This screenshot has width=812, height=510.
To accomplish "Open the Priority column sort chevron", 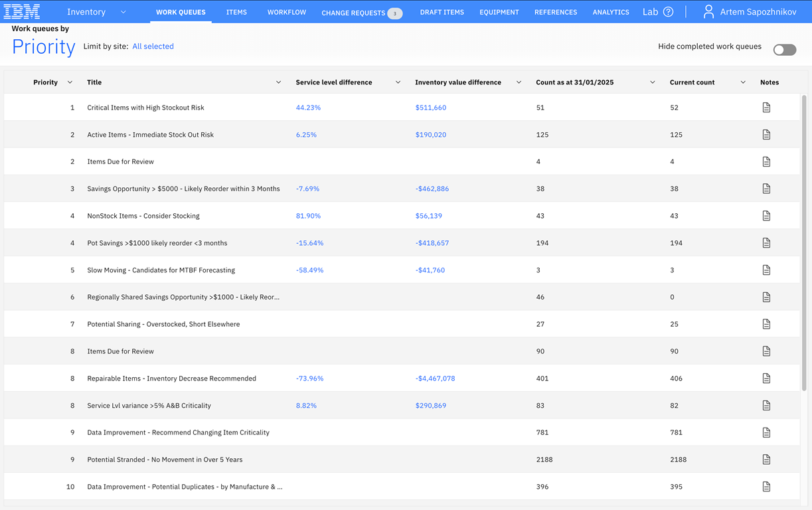I will [x=70, y=82].
